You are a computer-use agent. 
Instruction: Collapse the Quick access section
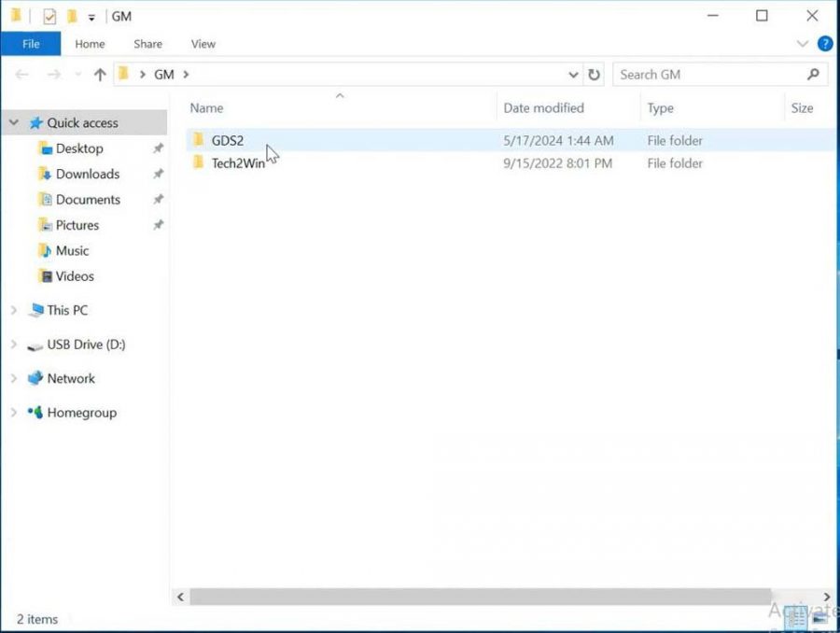[13, 122]
